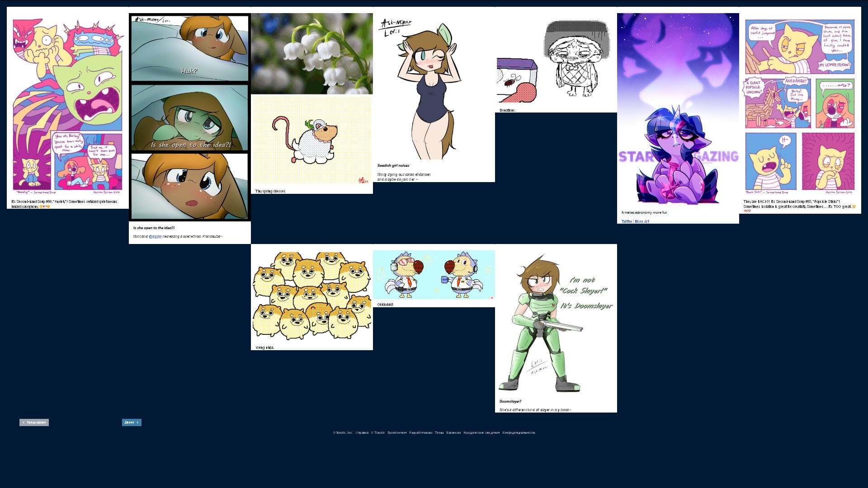This screenshot has width=868, height=488.
Task: Open the lily of the valley photo
Action: (x=312, y=53)
